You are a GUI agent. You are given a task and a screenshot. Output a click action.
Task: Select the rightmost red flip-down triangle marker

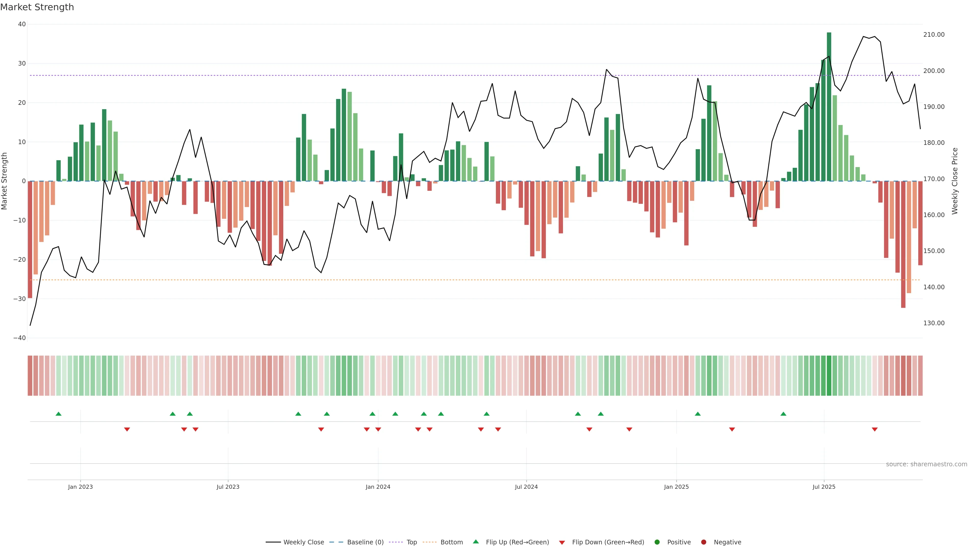(875, 429)
